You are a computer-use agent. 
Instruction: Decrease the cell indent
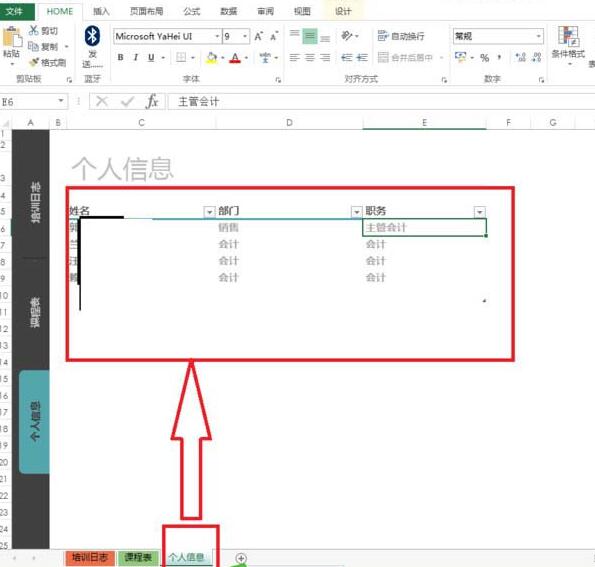(x=346, y=57)
